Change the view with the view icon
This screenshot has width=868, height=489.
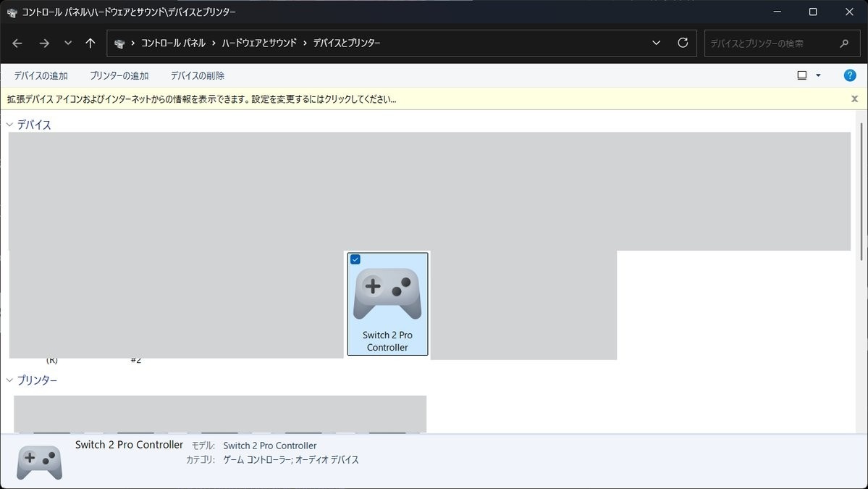[x=801, y=75]
